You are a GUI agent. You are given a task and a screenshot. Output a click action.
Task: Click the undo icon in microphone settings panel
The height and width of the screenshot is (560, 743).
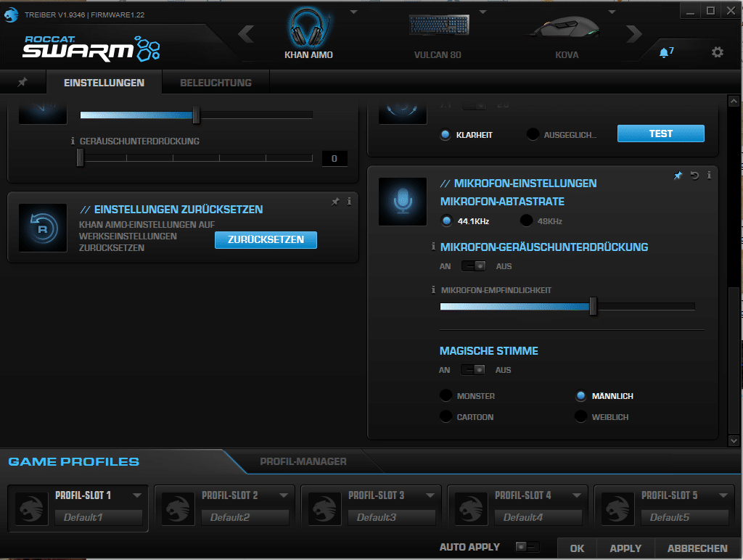(694, 176)
